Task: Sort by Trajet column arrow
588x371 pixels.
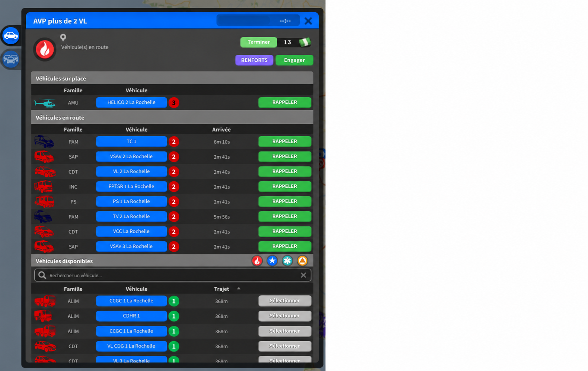Action: 239,288
